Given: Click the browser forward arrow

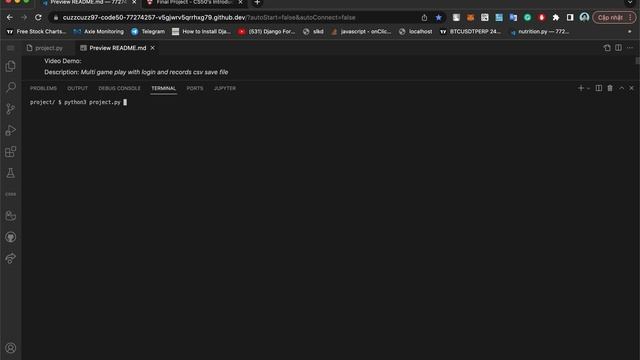Looking at the screenshot, I should (x=24, y=18).
